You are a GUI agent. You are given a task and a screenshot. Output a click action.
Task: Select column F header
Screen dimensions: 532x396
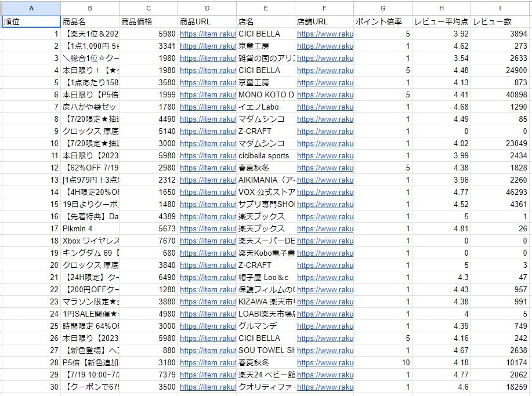coord(324,8)
